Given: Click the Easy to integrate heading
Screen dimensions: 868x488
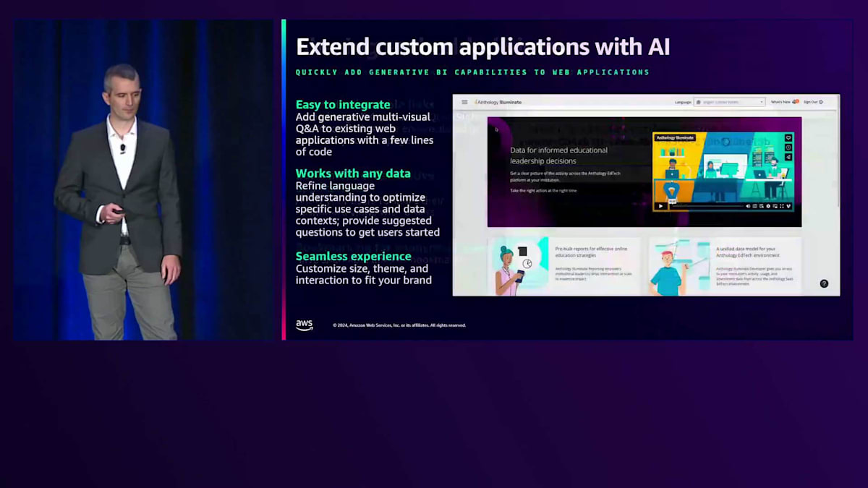Looking at the screenshot, I should pos(343,104).
